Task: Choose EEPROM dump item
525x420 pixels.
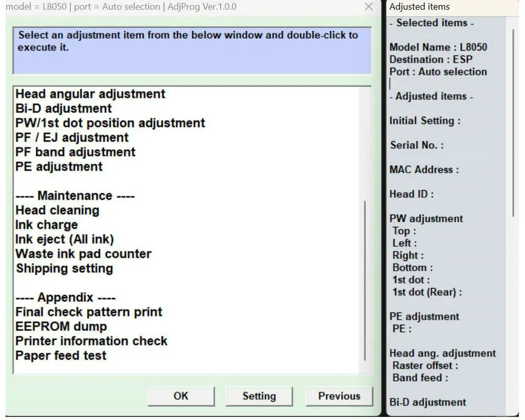Action: [x=61, y=326]
